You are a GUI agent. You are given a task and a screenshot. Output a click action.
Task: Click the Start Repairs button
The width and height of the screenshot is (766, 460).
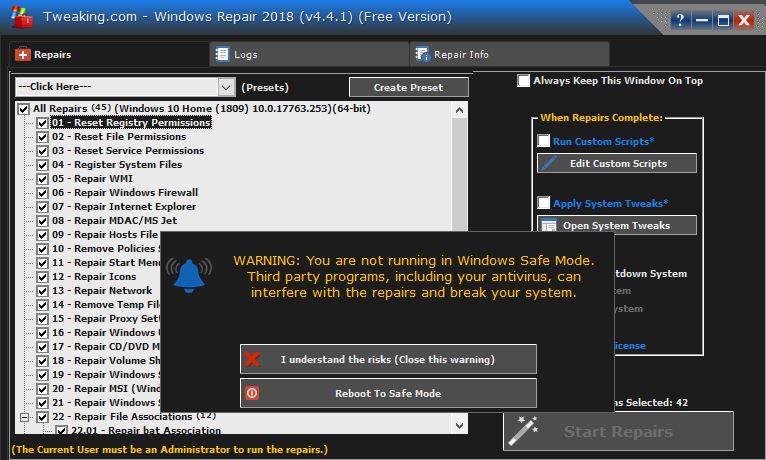618,431
